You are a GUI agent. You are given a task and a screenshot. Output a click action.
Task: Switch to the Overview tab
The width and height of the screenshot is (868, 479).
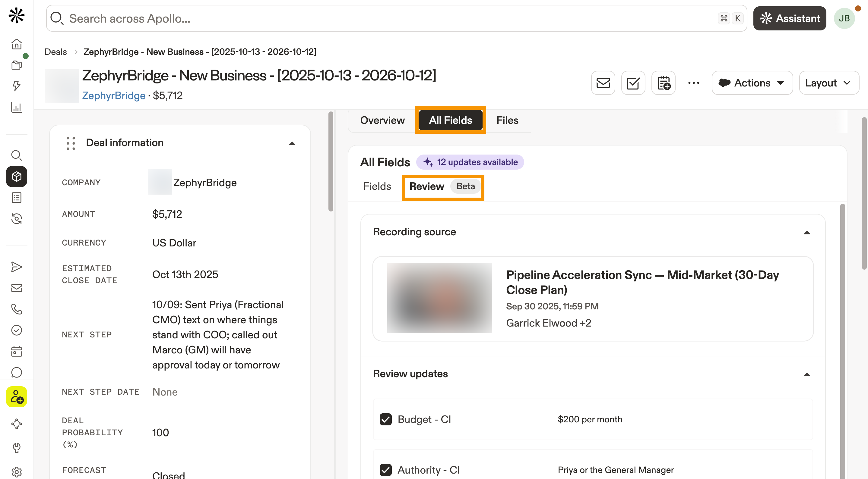[382, 120]
